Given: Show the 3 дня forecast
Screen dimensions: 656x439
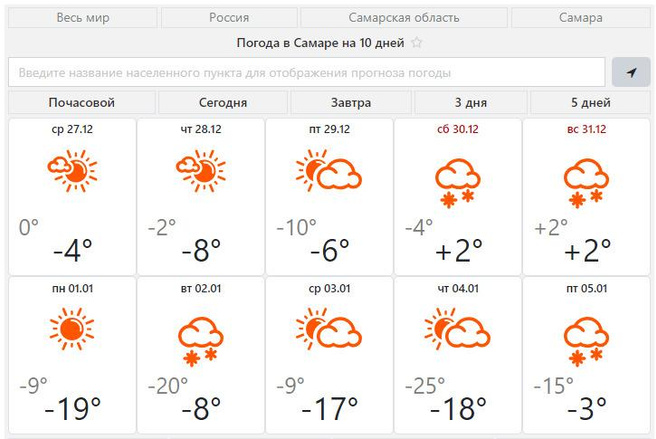Looking at the screenshot, I should (471, 103).
